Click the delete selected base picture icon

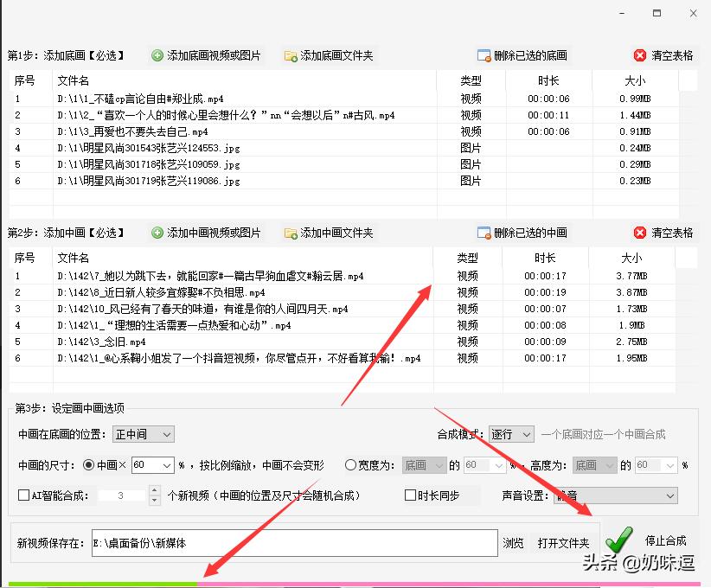[x=484, y=54]
